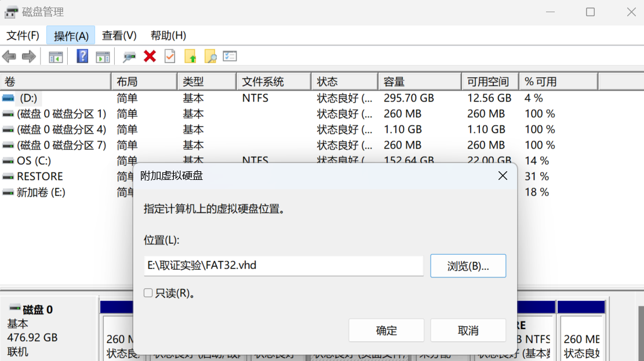Close the 附加虚拟硬盘 dialog
644x361 pixels.
pyautogui.click(x=503, y=176)
